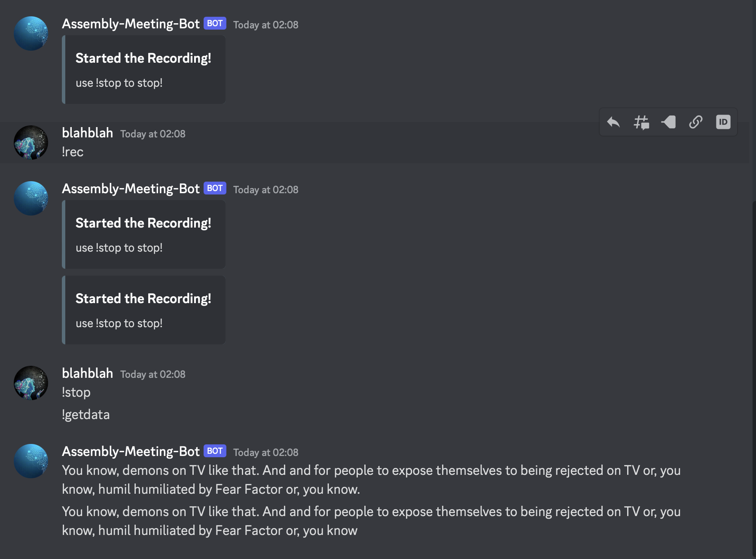Click the Fear Factor transcript message

point(301,480)
